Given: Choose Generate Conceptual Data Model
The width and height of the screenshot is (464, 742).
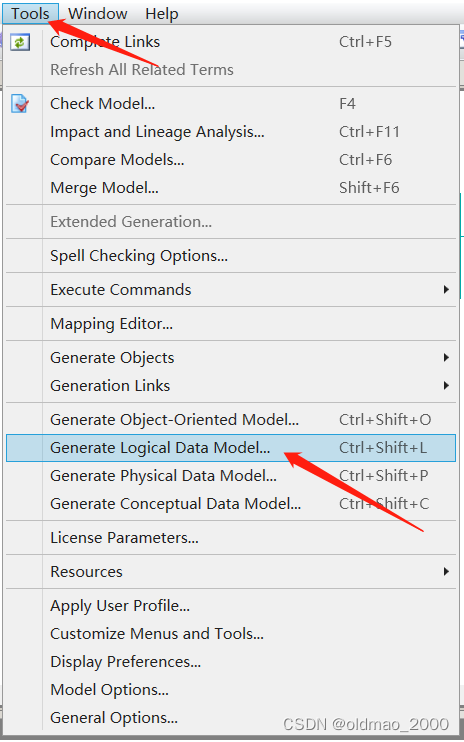Looking at the screenshot, I should (x=231, y=504).
